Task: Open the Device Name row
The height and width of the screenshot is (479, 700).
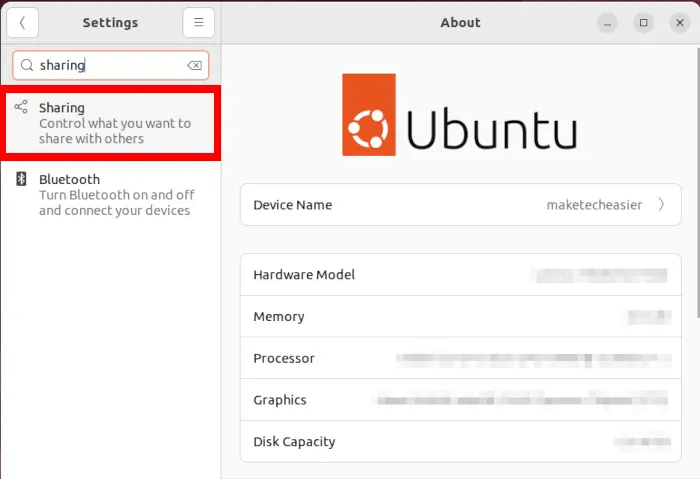Action: [x=461, y=204]
